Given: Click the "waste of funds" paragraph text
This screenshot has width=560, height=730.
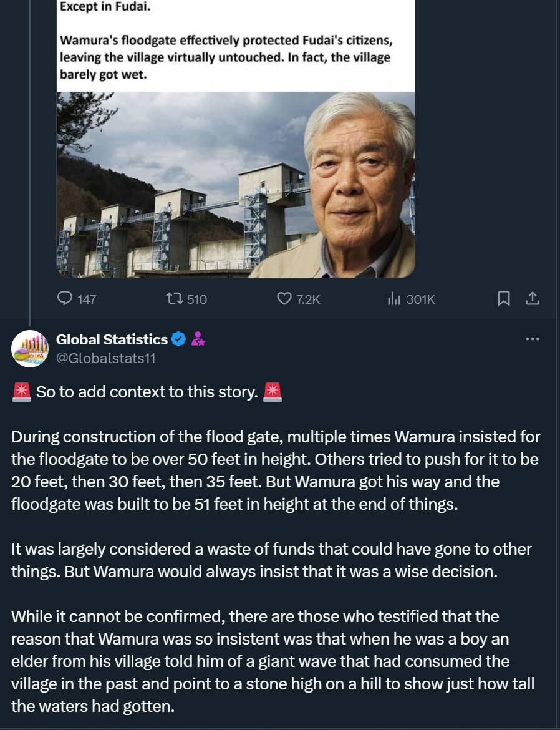Looking at the screenshot, I should click(271, 560).
